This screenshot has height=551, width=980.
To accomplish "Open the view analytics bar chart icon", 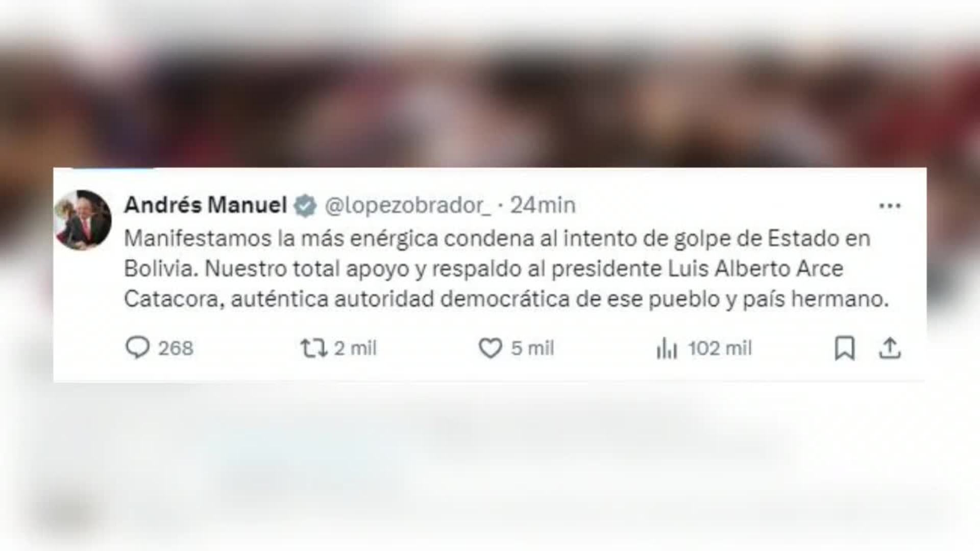I will [667, 348].
